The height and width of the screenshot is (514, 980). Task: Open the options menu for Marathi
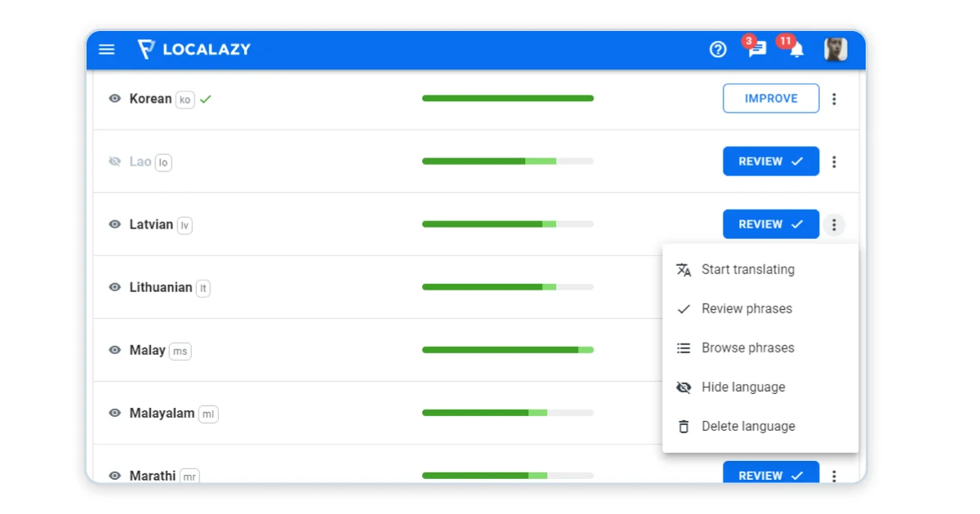point(834,476)
